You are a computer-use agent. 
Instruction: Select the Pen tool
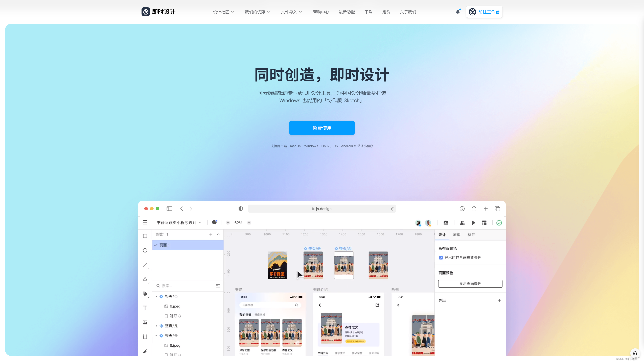145,294
